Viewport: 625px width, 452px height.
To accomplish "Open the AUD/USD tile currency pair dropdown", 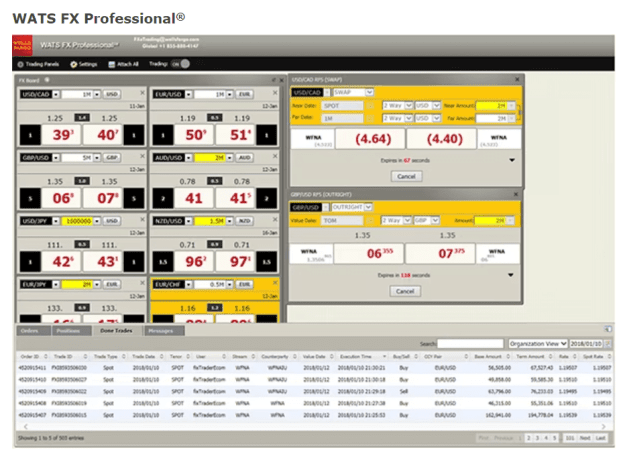I will [x=189, y=158].
